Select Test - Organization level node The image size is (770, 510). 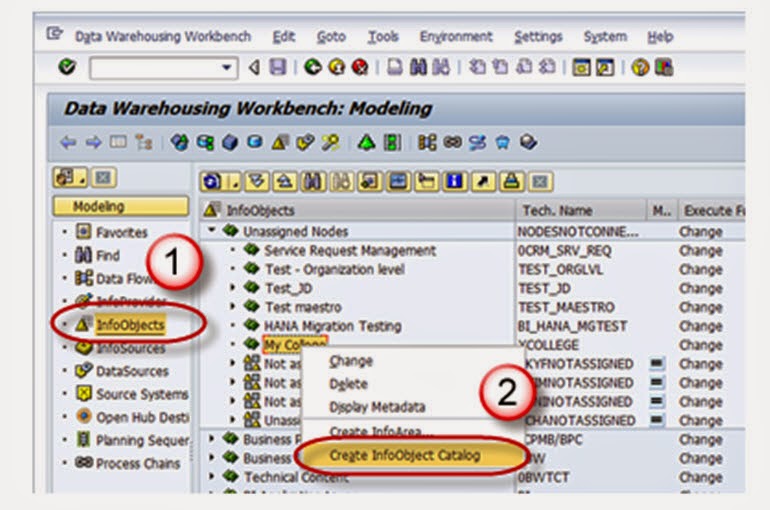[335, 269]
